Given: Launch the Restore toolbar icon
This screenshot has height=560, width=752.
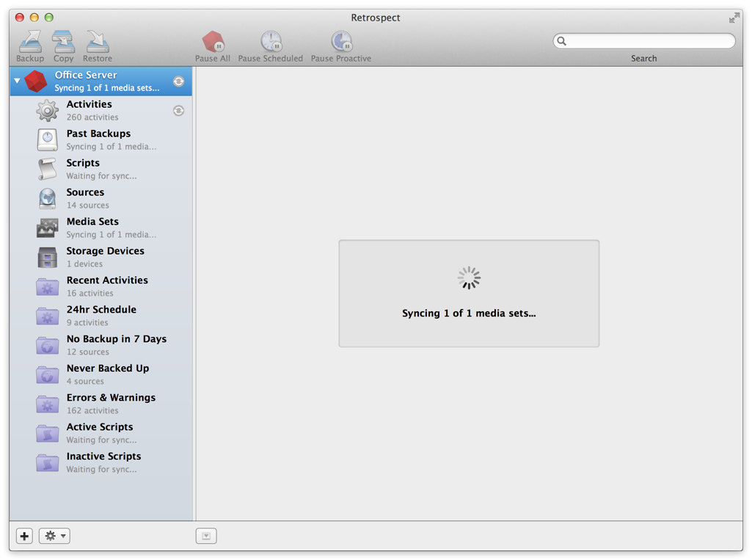Looking at the screenshot, I should click(98, 46).
